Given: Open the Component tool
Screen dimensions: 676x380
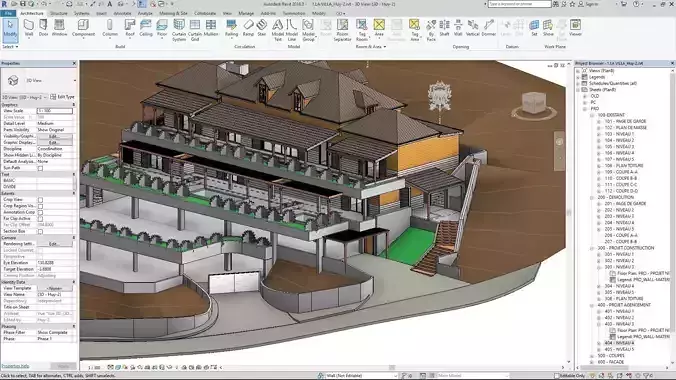Looking at the screenshot, I should (x=83, y=28).
